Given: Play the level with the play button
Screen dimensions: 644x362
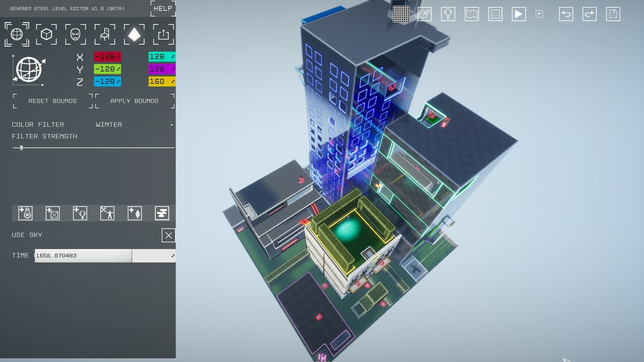Looking at the screenshot, I should click(519, 14).
